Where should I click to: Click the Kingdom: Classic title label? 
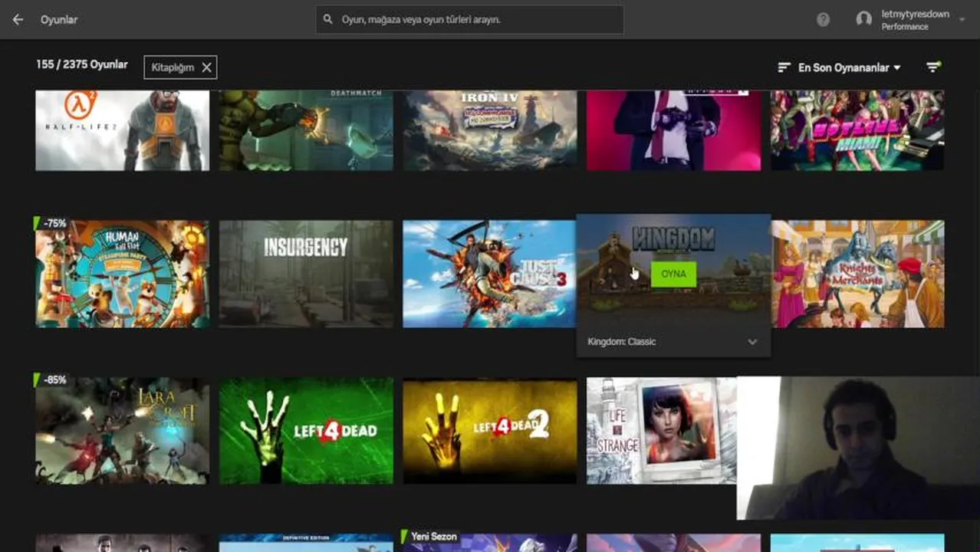pos(622,342)
